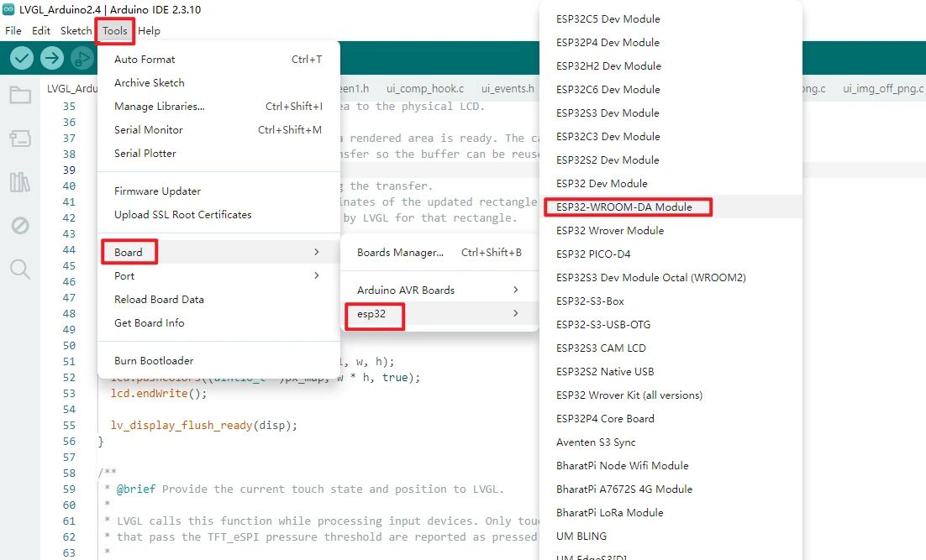Click the Verify checkmark button
The image size is (926, 560).
tap(22, 58)
